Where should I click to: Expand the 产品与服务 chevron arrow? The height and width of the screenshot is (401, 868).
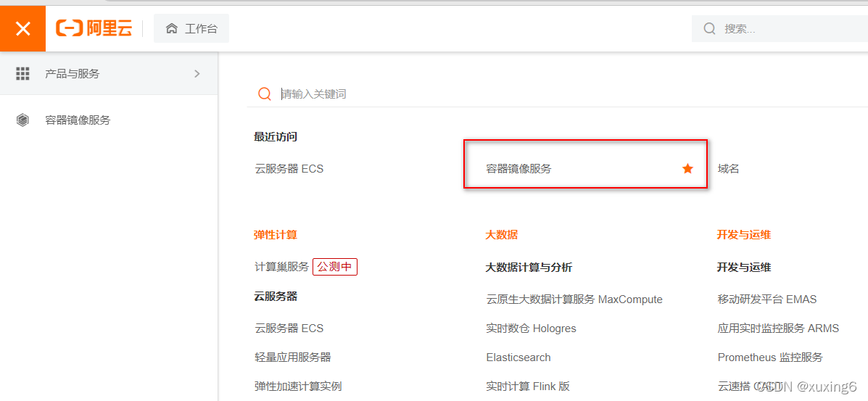(x=197, y=74)
